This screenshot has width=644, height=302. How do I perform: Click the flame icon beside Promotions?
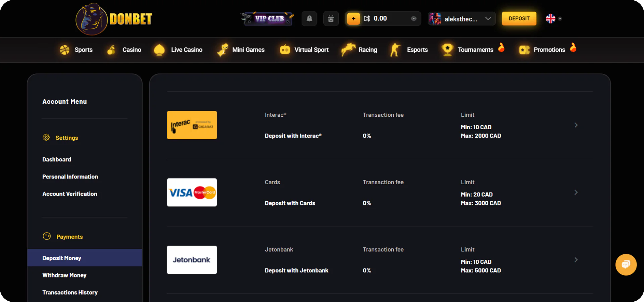(x=573, y=47)
